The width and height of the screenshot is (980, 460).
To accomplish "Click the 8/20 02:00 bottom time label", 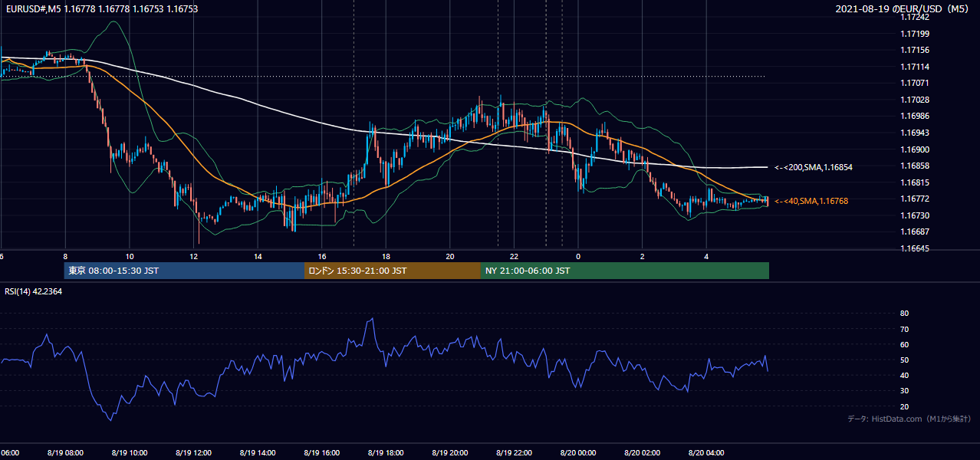I will (x=642, y=452).
